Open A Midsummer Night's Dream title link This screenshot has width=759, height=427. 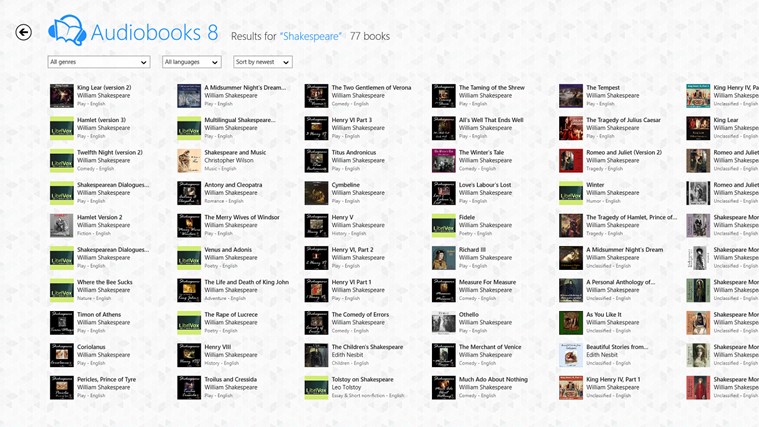click(x=244, y=88)
